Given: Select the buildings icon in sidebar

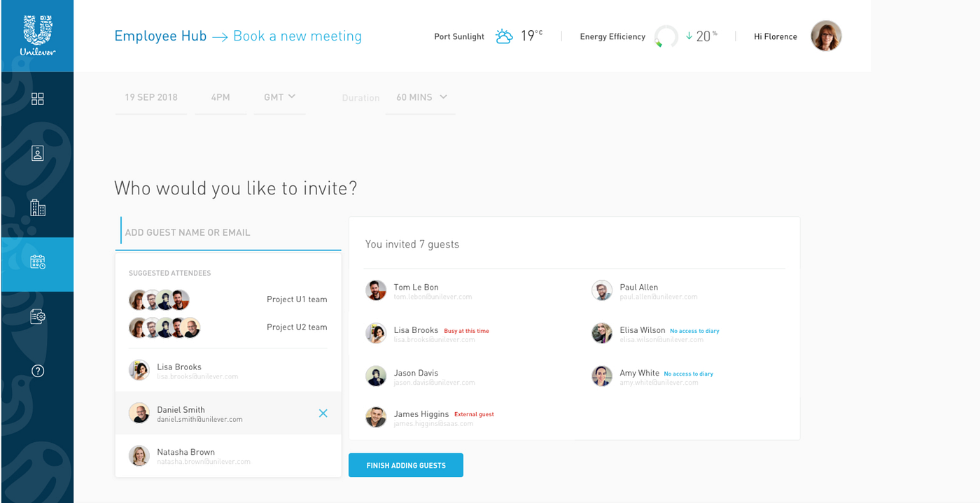Looking at the screenshot, I should [38, 208].
